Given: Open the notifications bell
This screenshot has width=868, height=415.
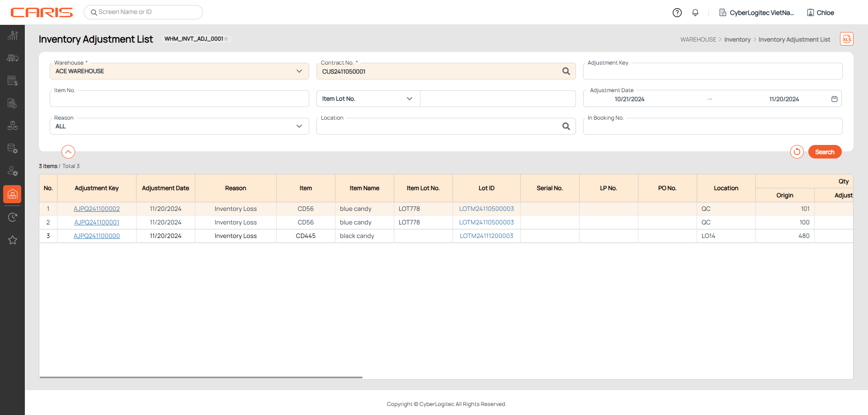Looking at the screenshot, I should [x=695, y=13].
